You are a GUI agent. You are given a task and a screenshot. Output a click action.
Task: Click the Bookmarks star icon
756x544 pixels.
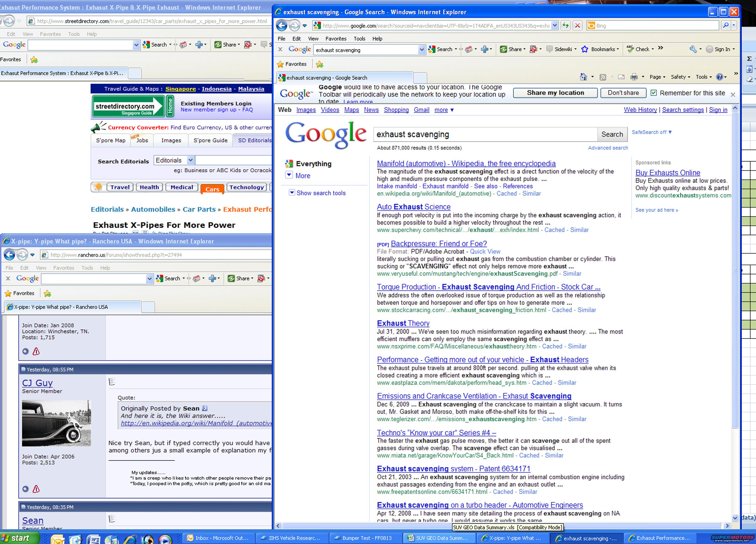[x=585, y=49]
